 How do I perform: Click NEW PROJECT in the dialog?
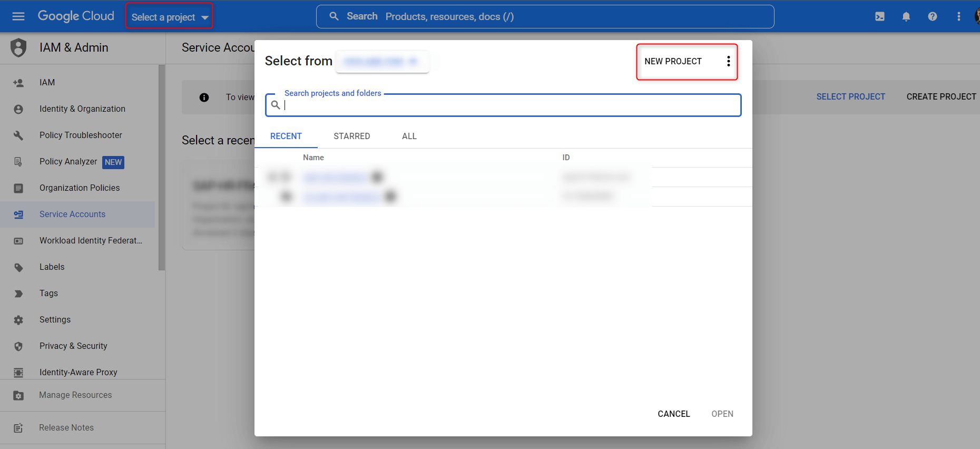[x=673, y=61]
